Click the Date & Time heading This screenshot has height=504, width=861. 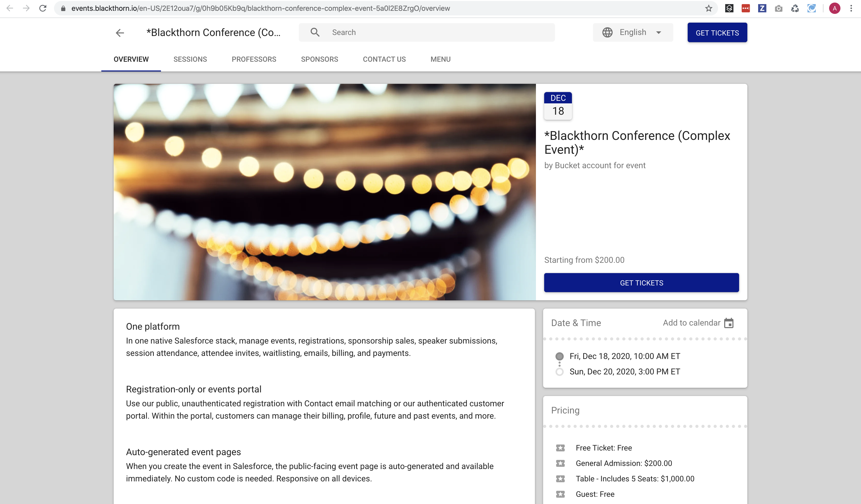(576, 323)
